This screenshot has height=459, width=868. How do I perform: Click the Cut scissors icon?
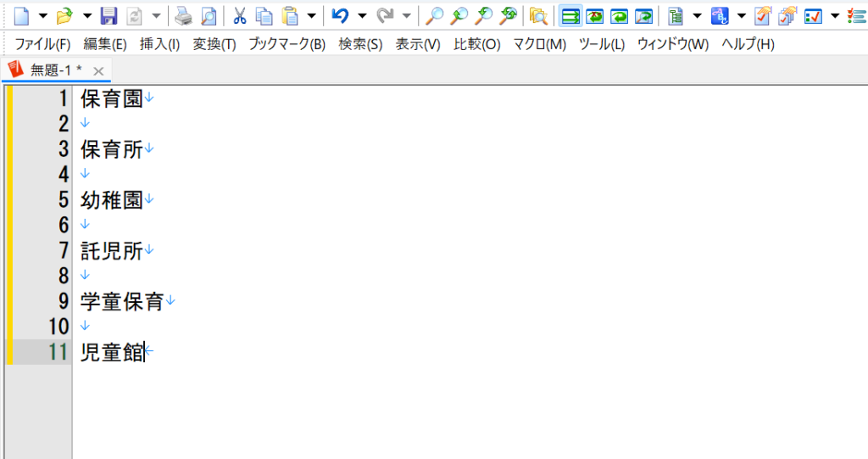240,15
